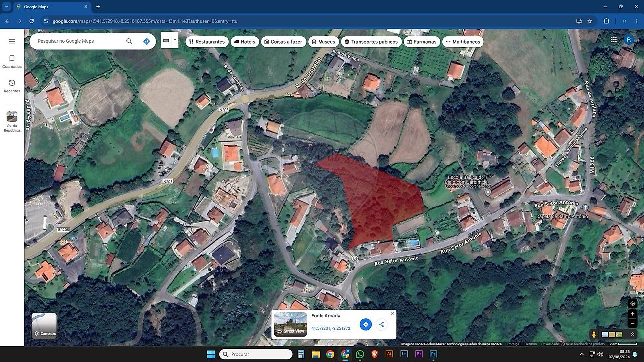
Task: Open Guardados saved places
Action: pyautogui.click(x=12, y=62)
